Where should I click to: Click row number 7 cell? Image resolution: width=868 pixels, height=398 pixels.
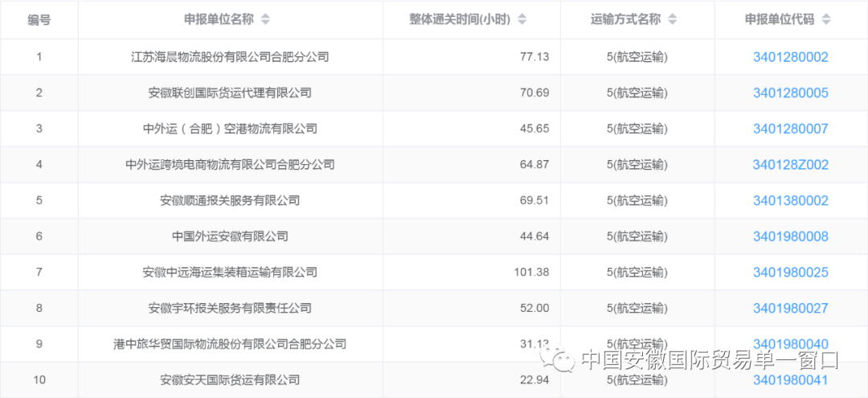39,273
